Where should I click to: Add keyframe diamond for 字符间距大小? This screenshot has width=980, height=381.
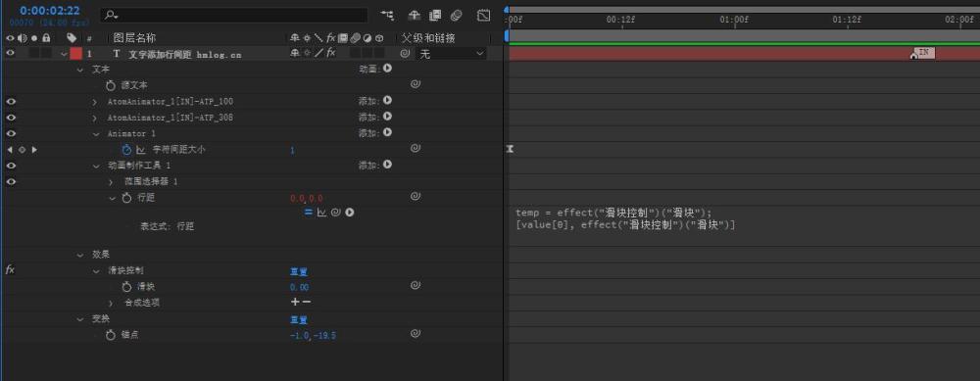(22, 150)
